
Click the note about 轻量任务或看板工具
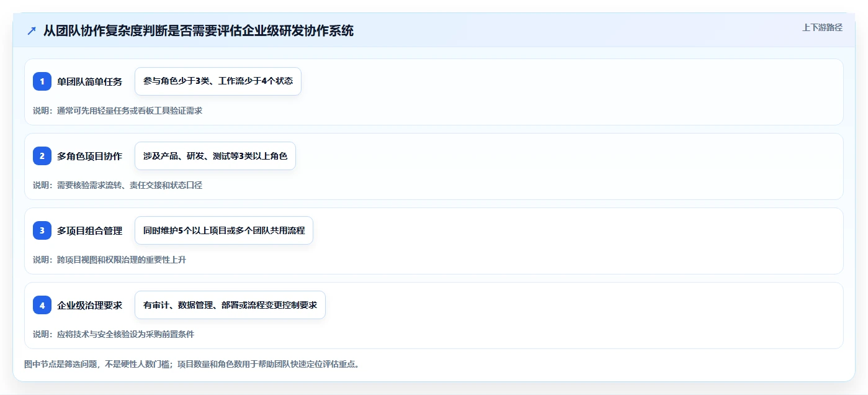(x=117, y=111)
